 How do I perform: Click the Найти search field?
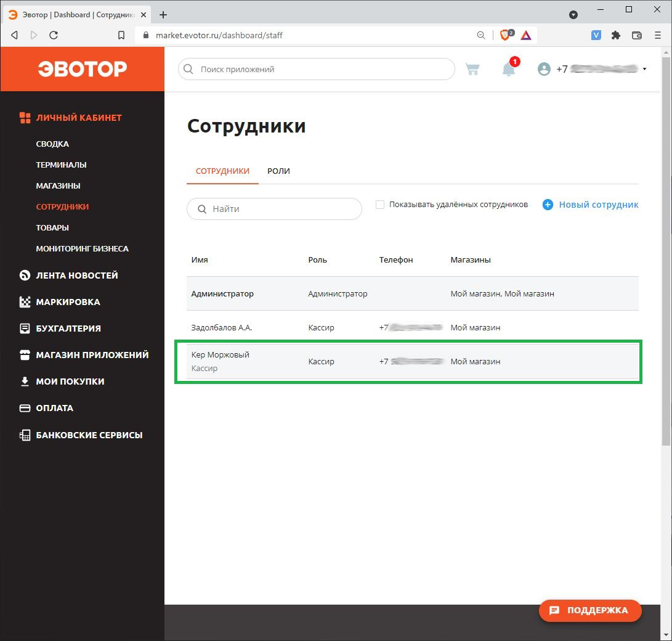(274, 209)
